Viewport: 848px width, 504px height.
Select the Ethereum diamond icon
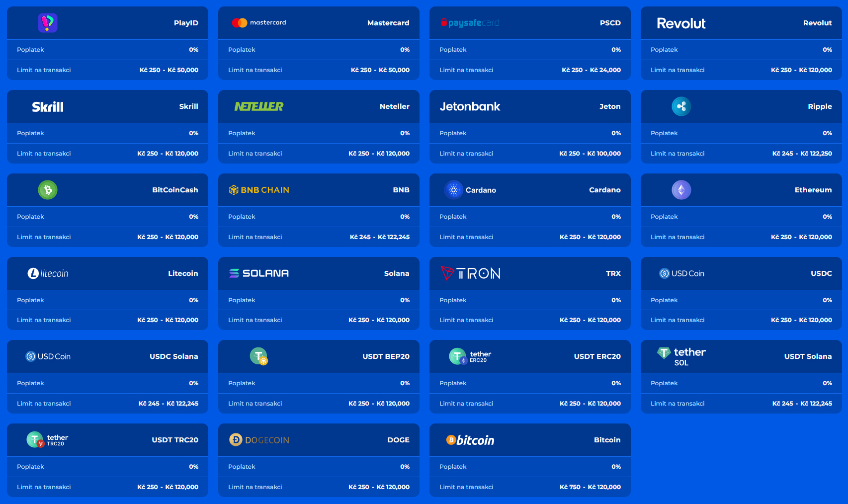(x=681, y=190)
